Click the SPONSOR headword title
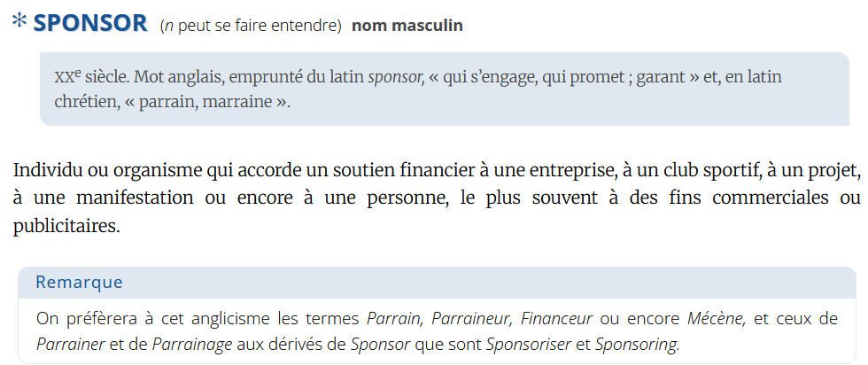 tap(90, 24)
